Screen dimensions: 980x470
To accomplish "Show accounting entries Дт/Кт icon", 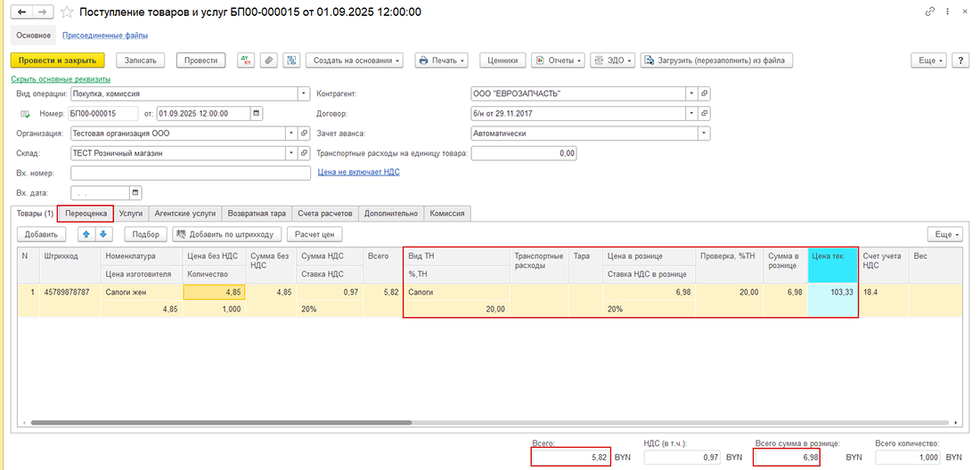I will point(246,61).
